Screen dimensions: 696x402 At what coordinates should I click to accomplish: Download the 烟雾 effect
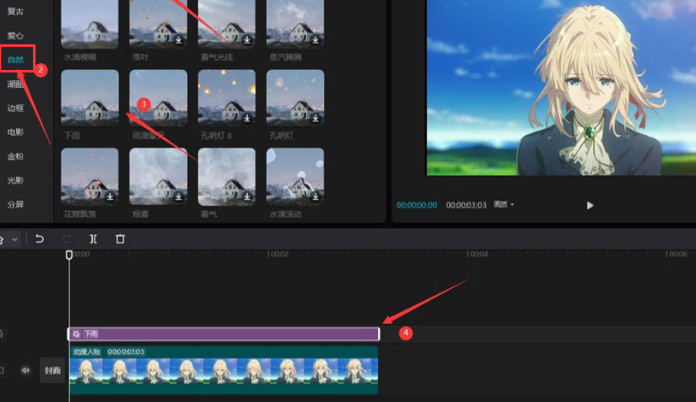(178, 196)
